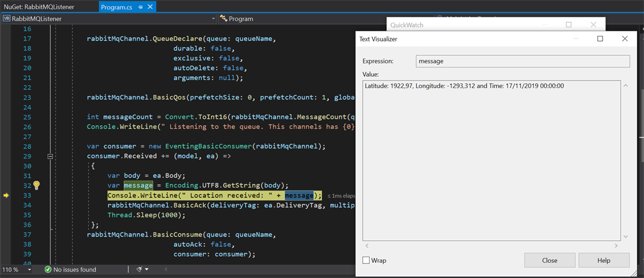Click the green No issues found checkmark

(48, 270)
